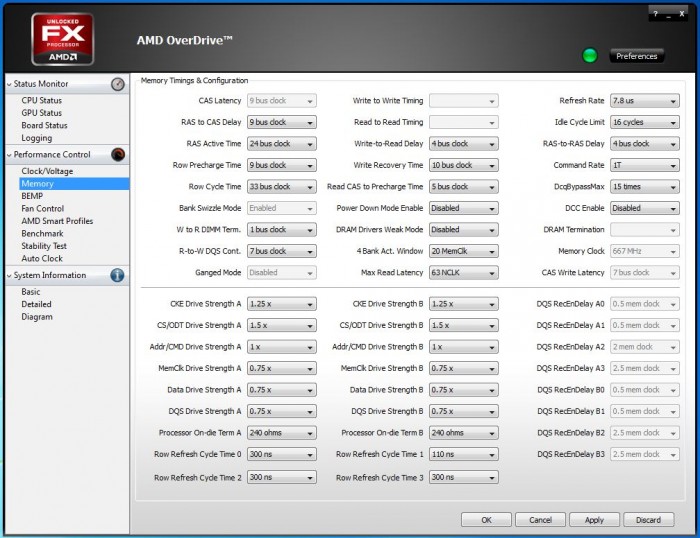Apply the memory settings
Screen dimensions: 700x538
point(594,520)
